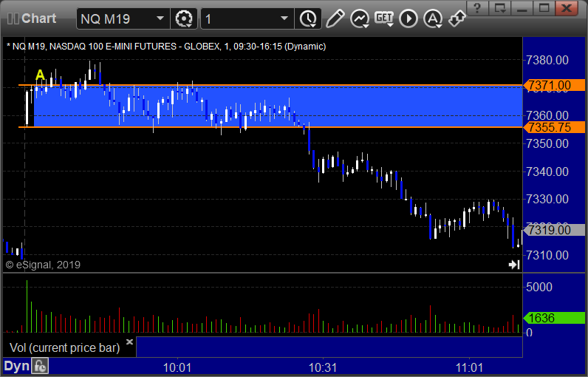Maximize the chart window
Screen dimensions: 588x377
(544, 8)
